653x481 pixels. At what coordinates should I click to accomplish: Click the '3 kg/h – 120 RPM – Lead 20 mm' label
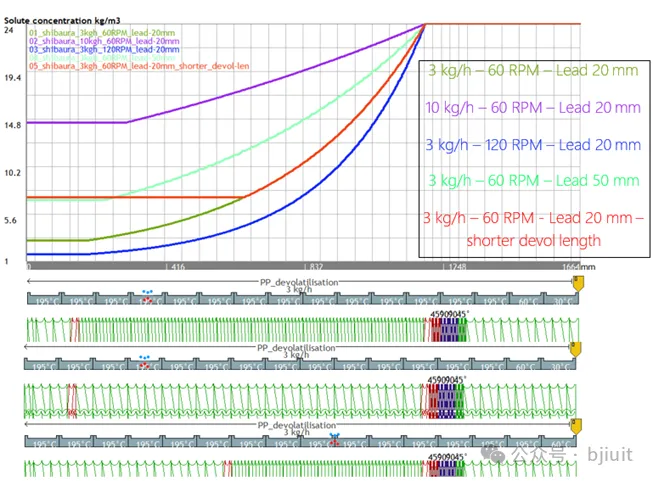[x=534, y=144]
